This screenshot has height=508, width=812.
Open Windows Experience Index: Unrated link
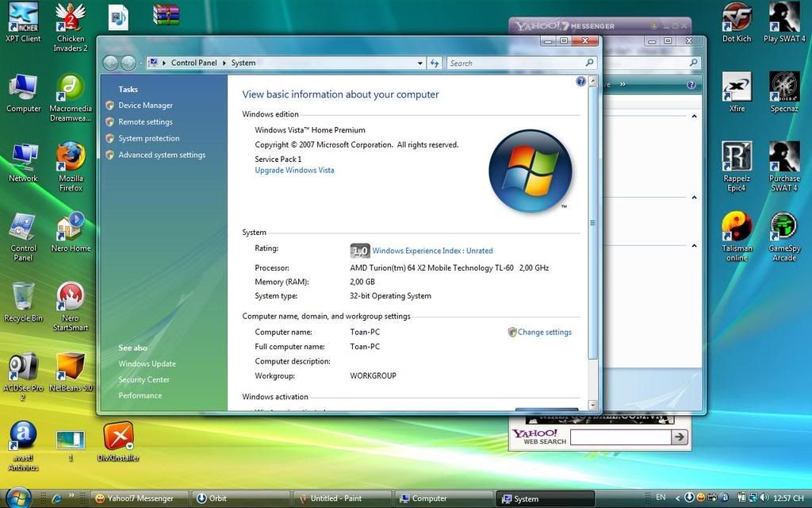tap(432, 251)
